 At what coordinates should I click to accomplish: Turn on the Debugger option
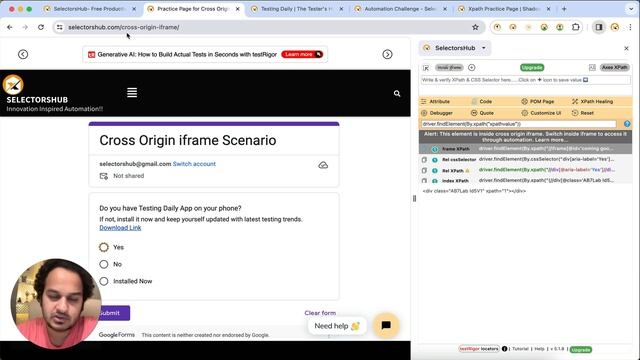[437, 113]
